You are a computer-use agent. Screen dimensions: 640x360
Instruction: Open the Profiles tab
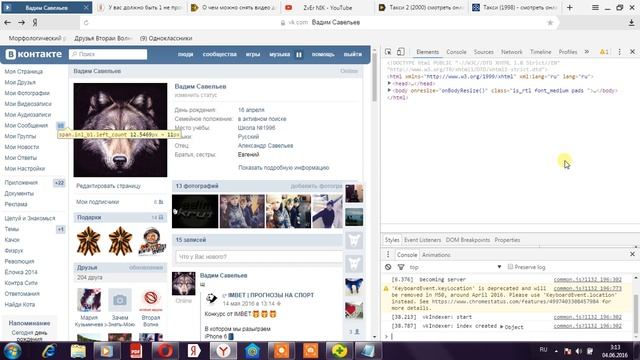point(568,52)
